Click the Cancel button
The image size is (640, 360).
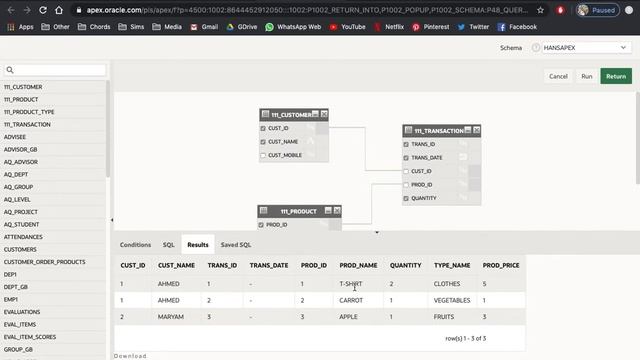click(558, 76)
